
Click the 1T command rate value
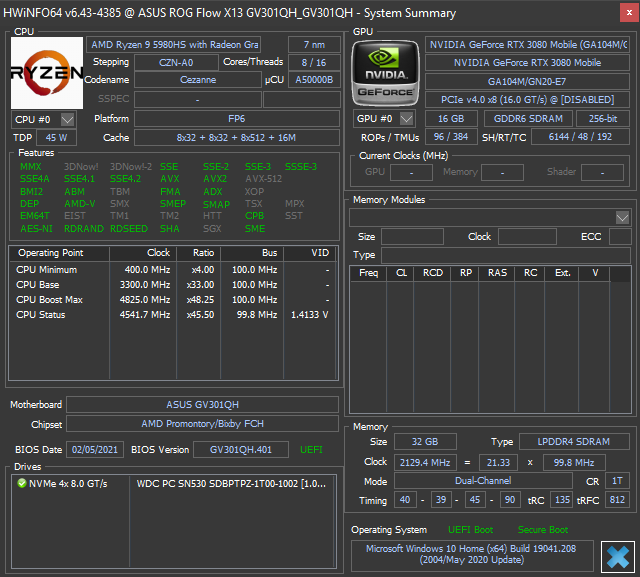(617, 481)
